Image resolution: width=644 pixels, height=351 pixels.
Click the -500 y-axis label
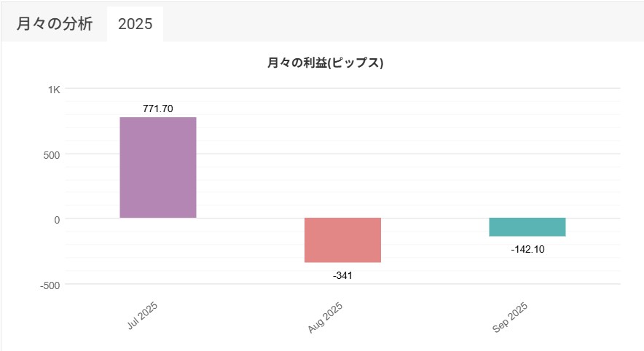point(50,285)
